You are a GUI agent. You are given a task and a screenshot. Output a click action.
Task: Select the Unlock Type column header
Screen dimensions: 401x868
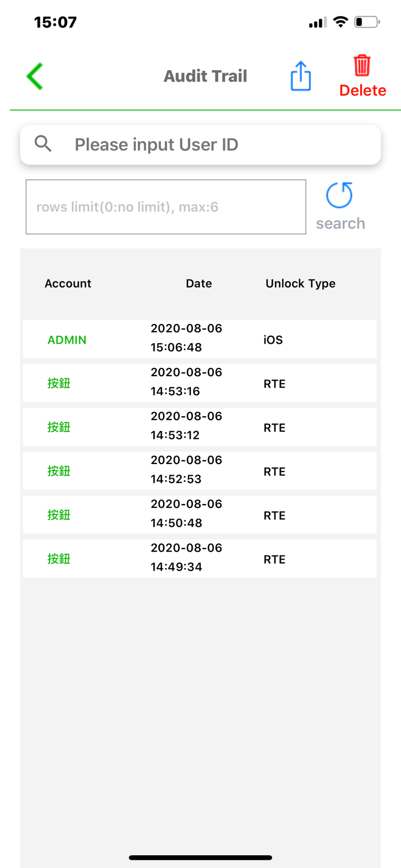click(300, 284)
